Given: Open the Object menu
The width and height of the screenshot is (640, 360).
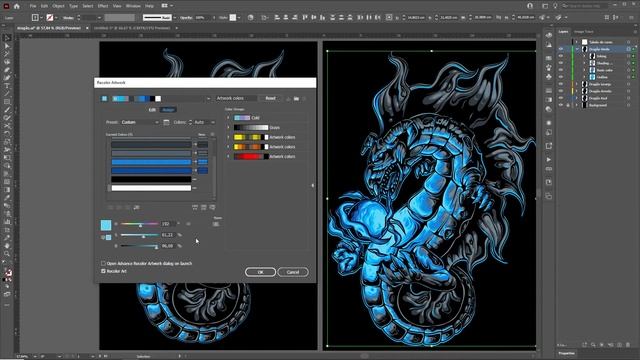Looking at the screenshot, I should (x=58, y=6).
